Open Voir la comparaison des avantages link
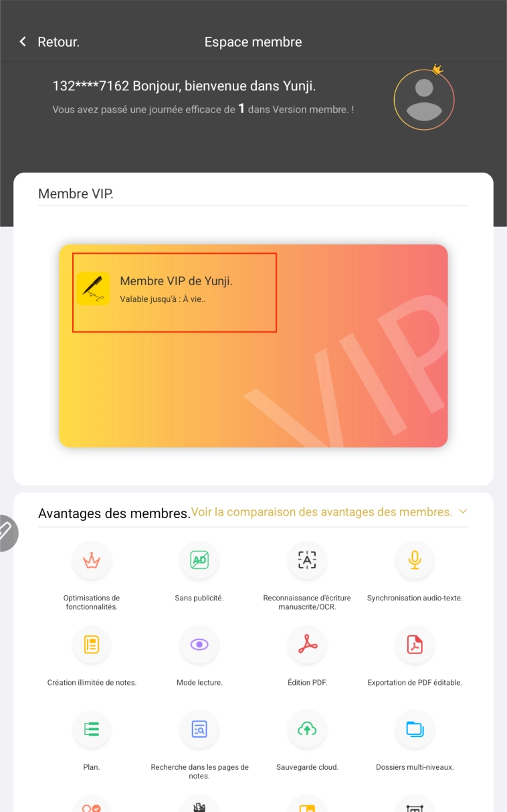Image resolution: width=507 pixels, height=812 pixels. coord(322,511)
